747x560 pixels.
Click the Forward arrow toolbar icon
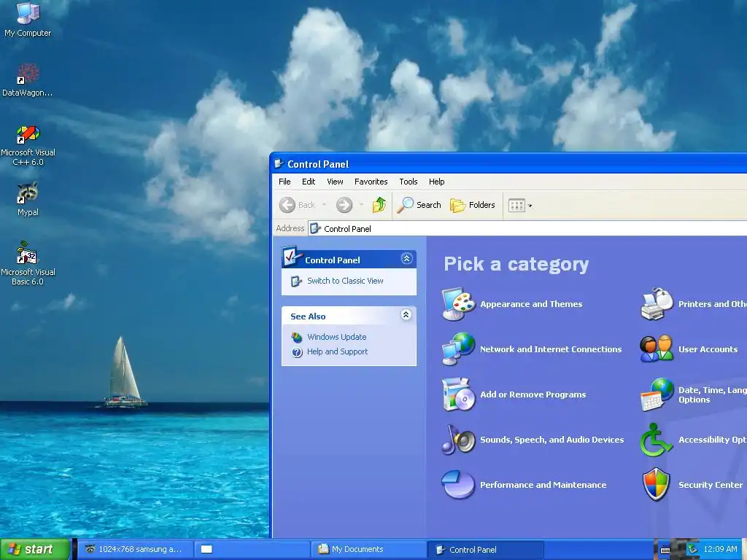coord(344,205)
